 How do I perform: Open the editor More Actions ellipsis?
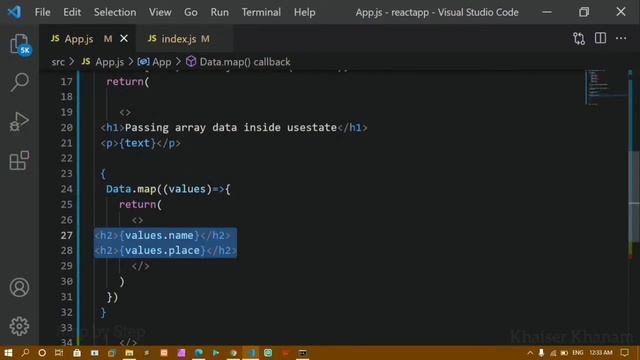coord(621,38)
